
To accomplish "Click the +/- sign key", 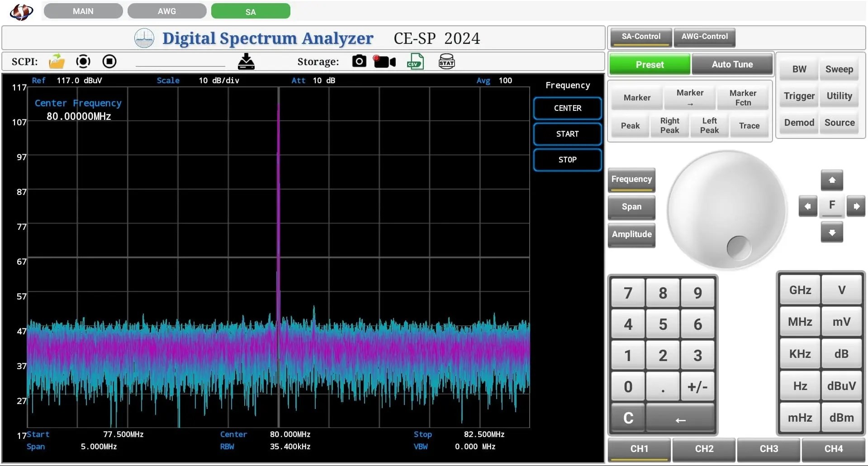I will coord(697,387).
